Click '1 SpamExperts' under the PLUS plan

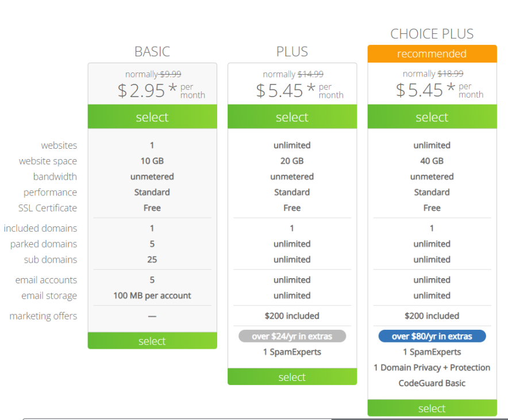click(x=292, y=352)
